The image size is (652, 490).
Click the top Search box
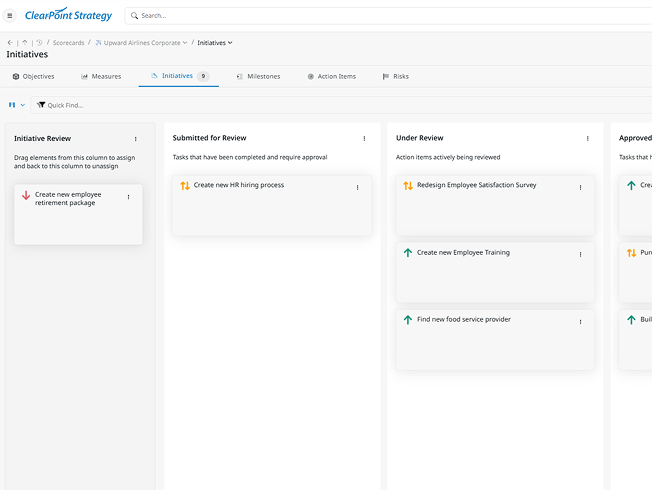coord(388,16)
